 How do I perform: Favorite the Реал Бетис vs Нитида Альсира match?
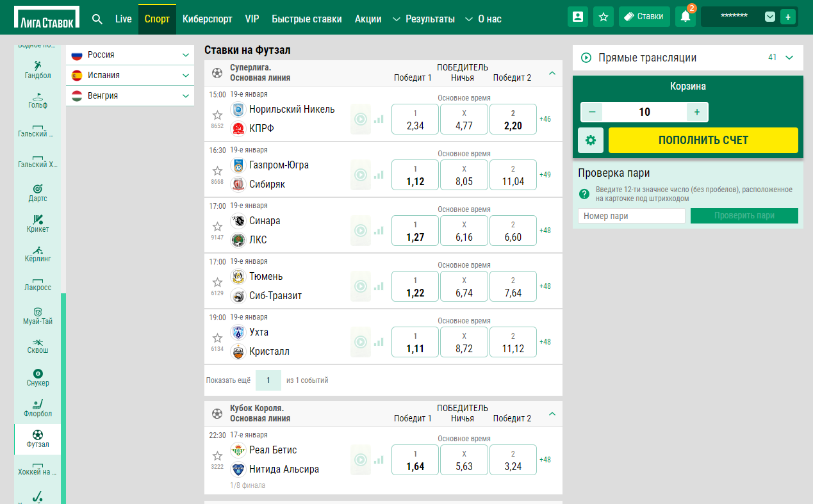click(217, 456)
